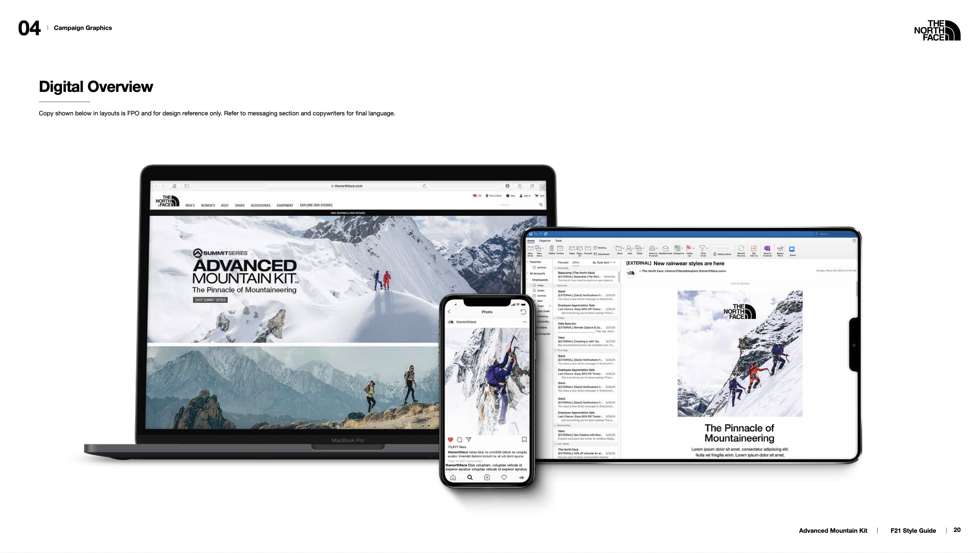Click the thenorthface.com address bar
Screen dimensions: 980x553
(x=348, y=186)
